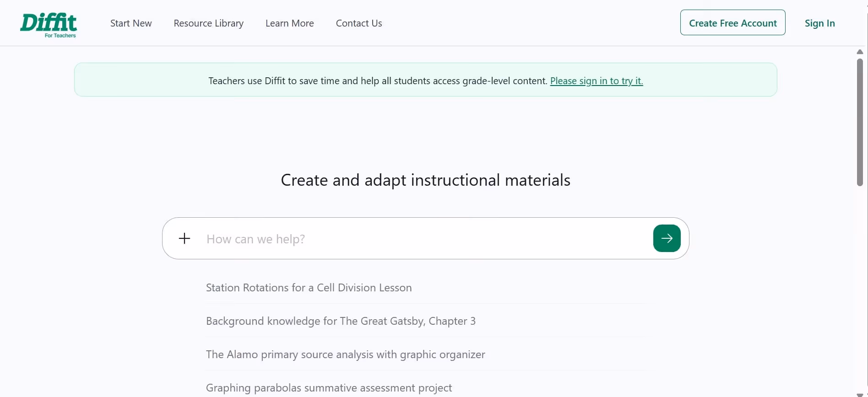
Task: Click the Sign In link
Action: [819, 23]
